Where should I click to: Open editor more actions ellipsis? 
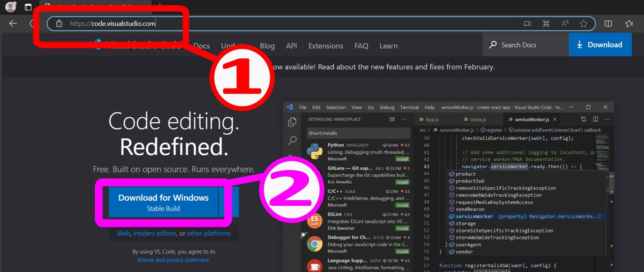coord(607,119)
